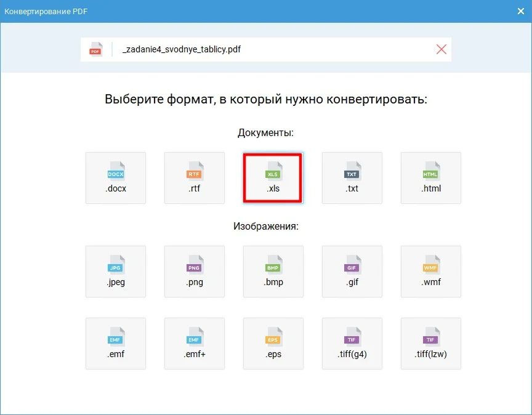Select the .eps output format

(x=273, y=344)
